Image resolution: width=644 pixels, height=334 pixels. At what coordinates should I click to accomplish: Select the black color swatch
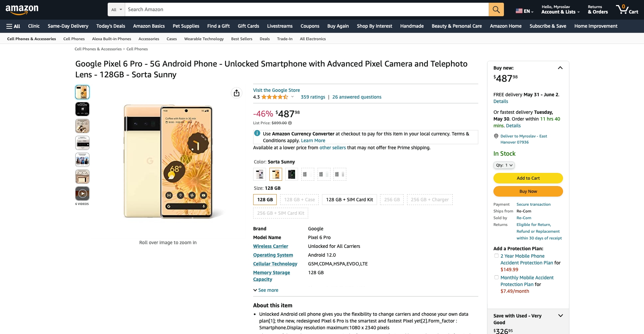click(x=292, y=174)
